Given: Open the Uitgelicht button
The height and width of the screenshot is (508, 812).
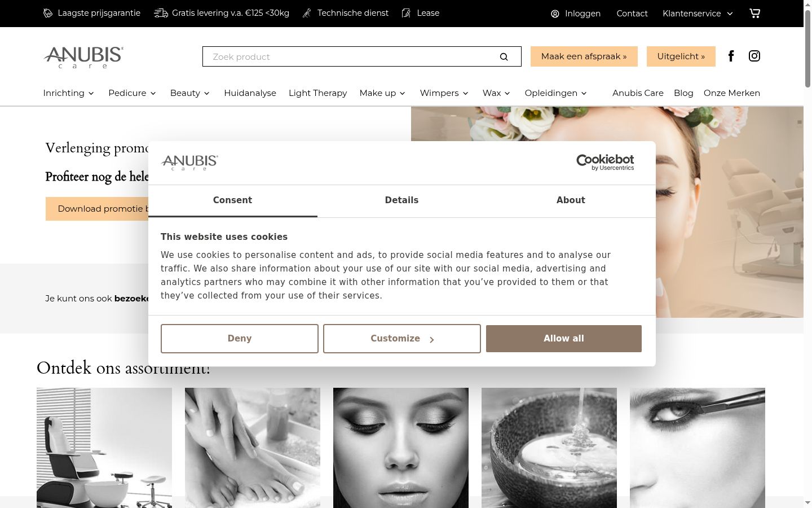Looking at the screenshot, I should [681, 56].
